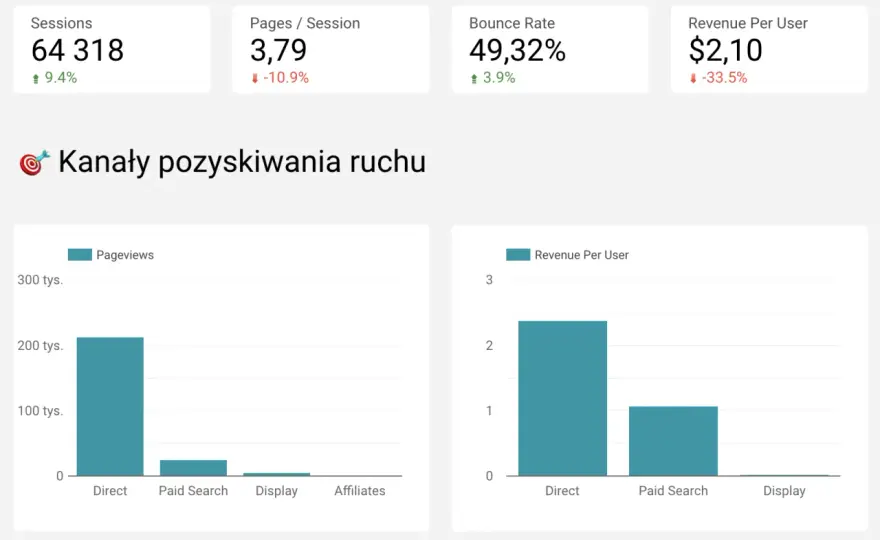880x540 pixels.
Task: Click the -33.5% change text
Action: [x=725, y=77]
